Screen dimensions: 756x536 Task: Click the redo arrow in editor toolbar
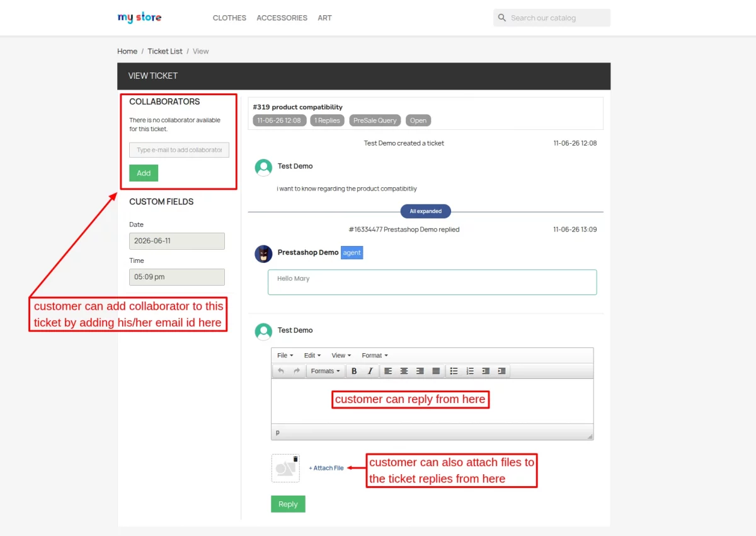[x=297, y=371]
